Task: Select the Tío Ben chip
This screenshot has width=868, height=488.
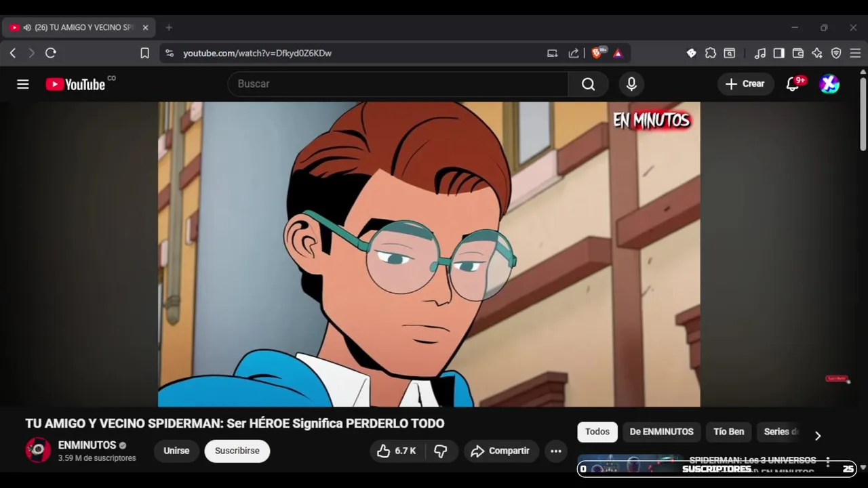Action: click(x=729, y=432)
